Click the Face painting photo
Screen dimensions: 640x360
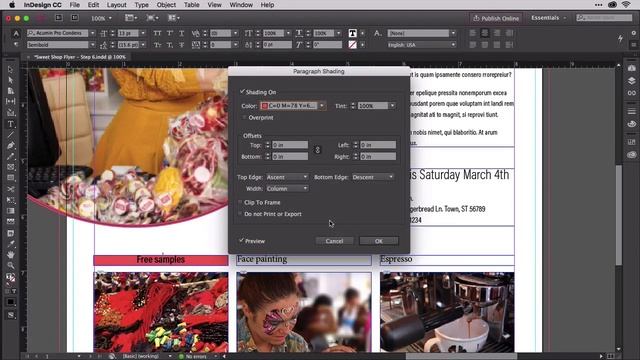[304, 312]
